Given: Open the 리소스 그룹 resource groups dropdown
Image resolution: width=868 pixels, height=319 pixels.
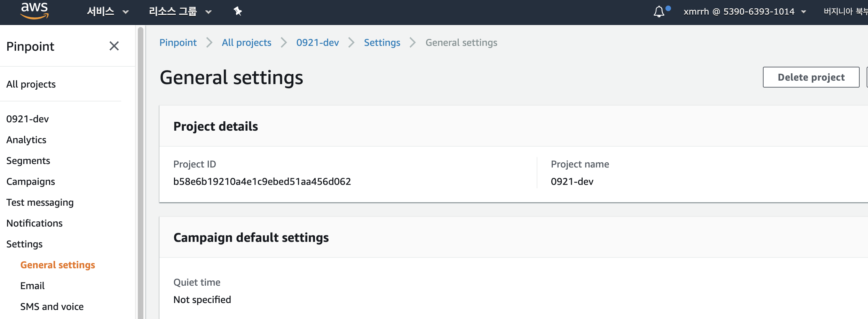Looking at the screenshot, I should pyautogui.click(x=180, y=11).
